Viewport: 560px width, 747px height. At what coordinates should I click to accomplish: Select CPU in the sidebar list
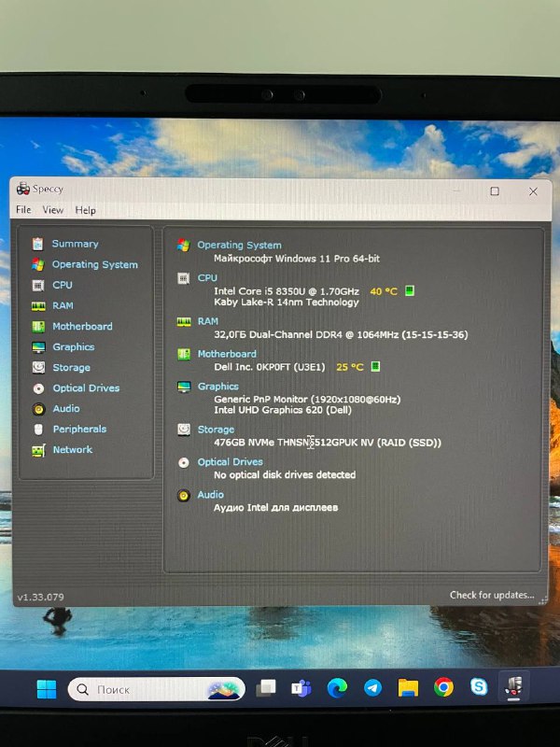point(63,285)
